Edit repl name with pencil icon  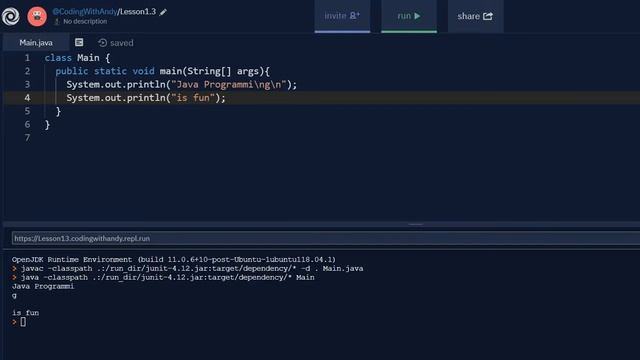click(x=163, y=12)
